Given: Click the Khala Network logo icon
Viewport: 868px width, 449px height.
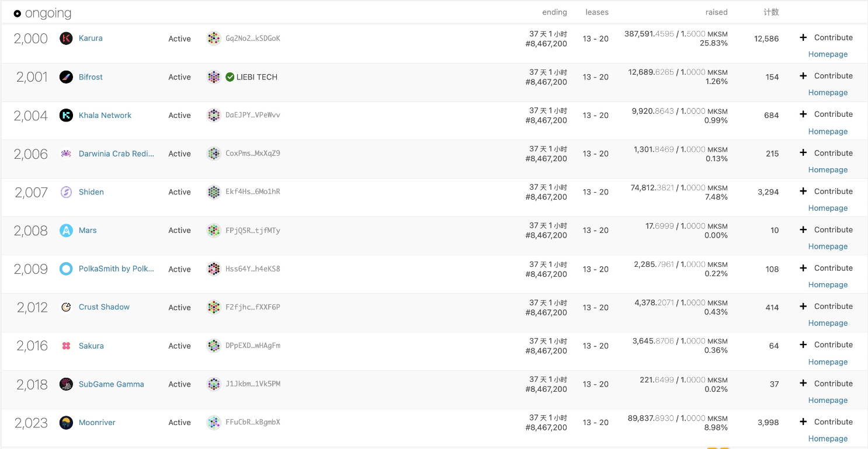Looking at the screenshot, I should 66,115.
